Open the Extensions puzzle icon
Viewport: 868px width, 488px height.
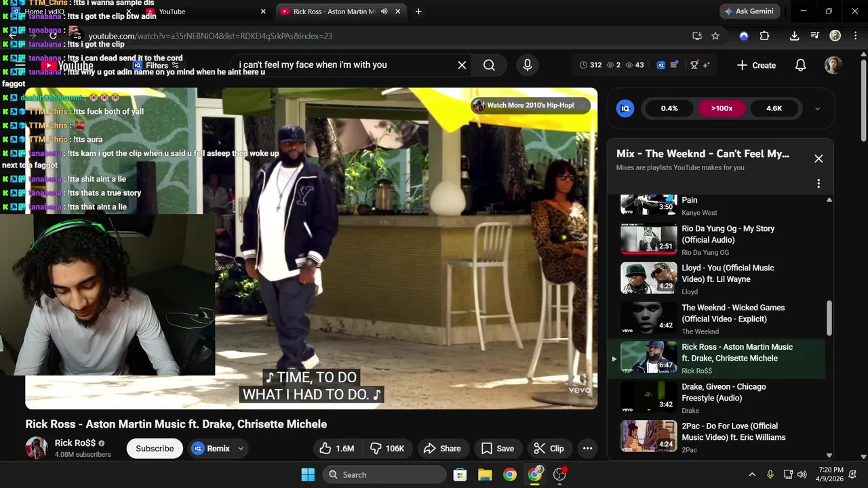point(765,36)
